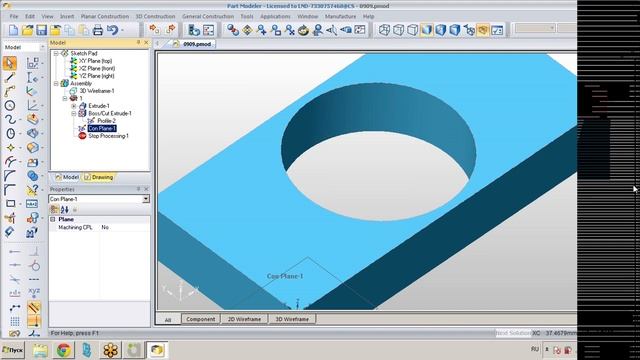
Task: Open a file with the folder icon
Action: point(27,30)
